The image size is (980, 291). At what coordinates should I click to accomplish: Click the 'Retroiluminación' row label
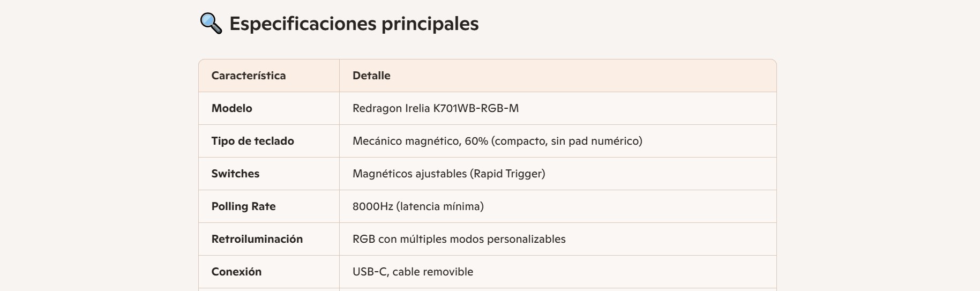(257, 239)
